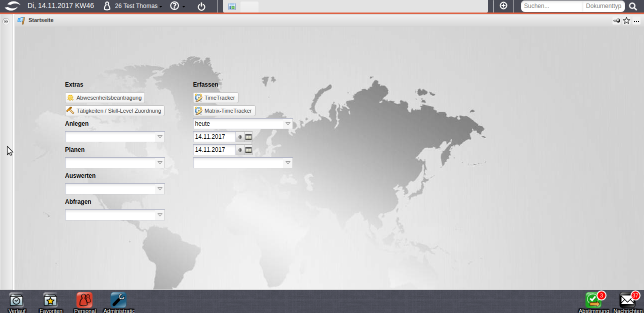Expand the collapsed left sidebar panel

[x=6, y=22]
